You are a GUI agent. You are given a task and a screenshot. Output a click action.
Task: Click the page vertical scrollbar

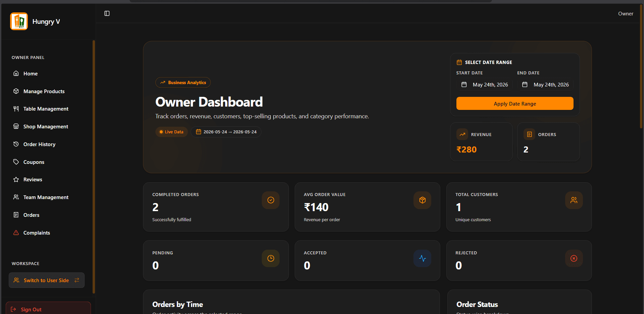[x=641, y=67]
